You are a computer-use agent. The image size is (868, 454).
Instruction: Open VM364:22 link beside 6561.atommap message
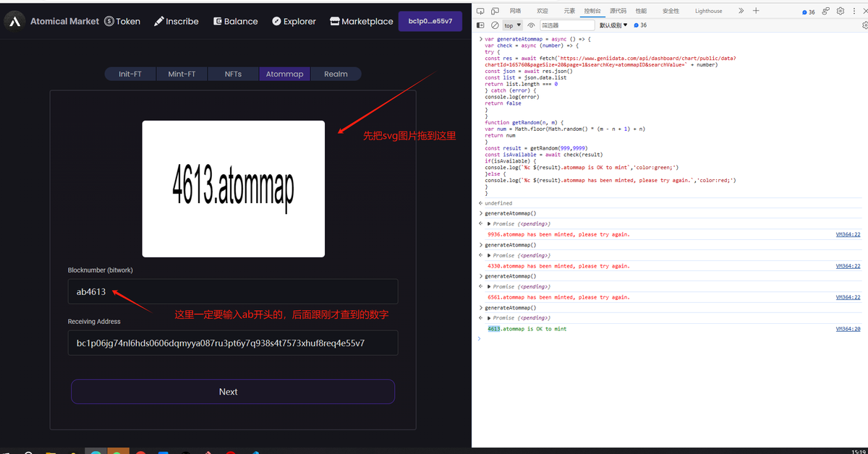click(848, 297)
